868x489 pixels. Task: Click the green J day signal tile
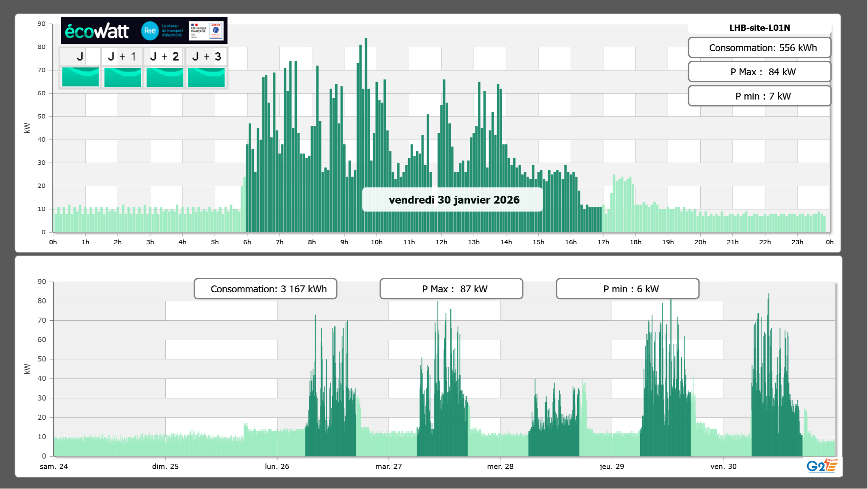(80, 77)
